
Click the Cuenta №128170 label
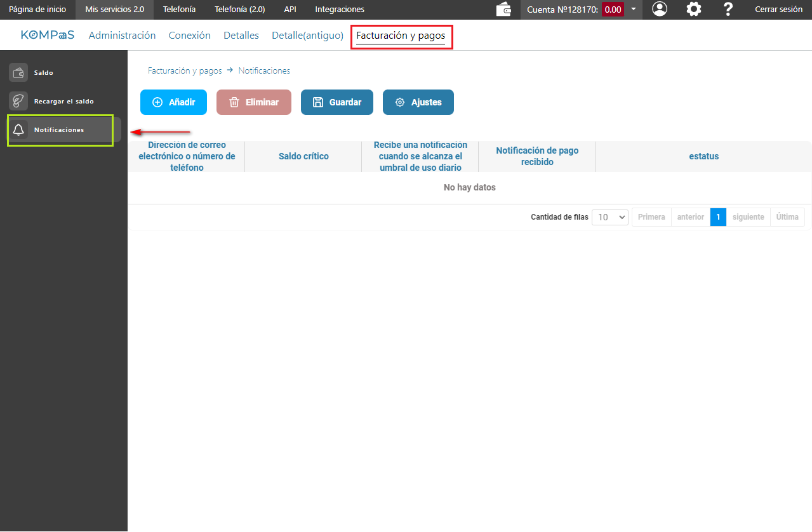click(562, 10)
